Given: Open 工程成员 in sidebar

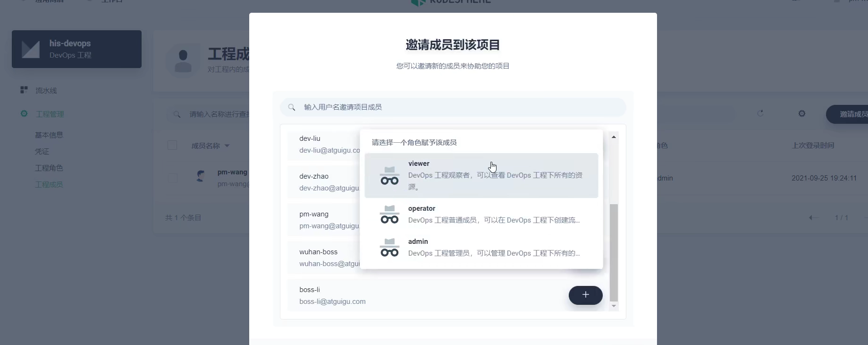Looking at the screenshot, I should click(49, 185).
